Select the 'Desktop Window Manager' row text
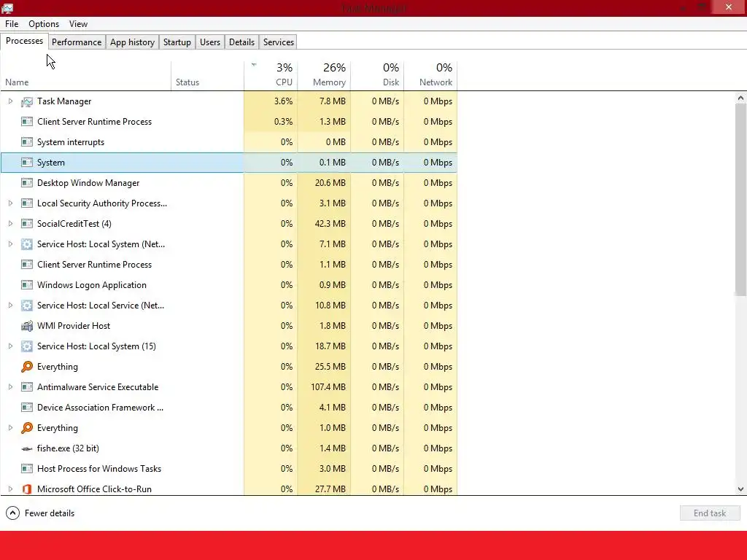The width and height of the screenshot is (747, 560). click(x=88, y=183)
